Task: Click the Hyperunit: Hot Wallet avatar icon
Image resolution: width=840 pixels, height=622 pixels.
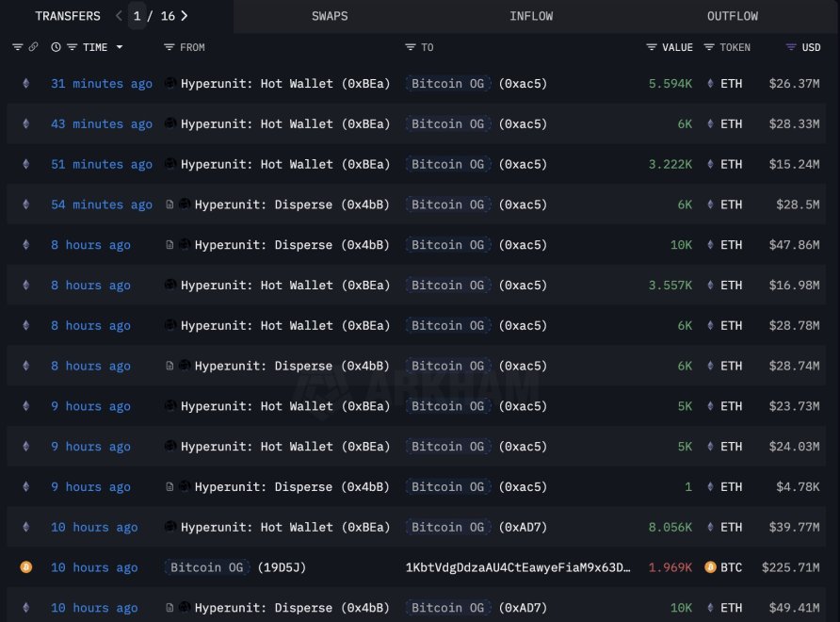Action: coord(170,83)
